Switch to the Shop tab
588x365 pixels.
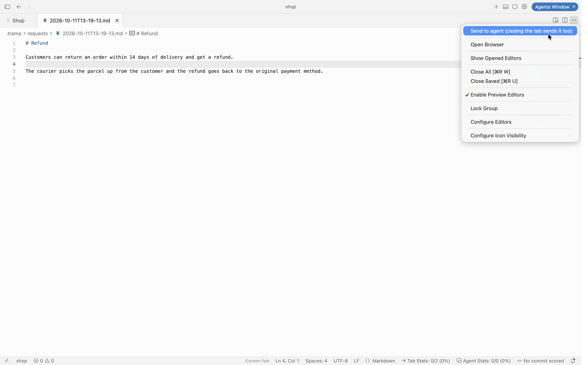pyautogui.click(x=19, y=20)
